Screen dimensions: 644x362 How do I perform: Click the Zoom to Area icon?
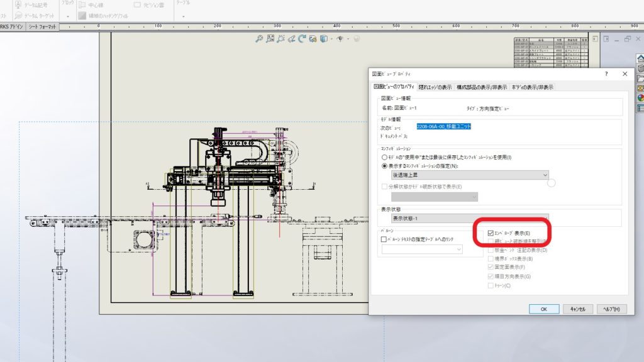tap(270, 39)
